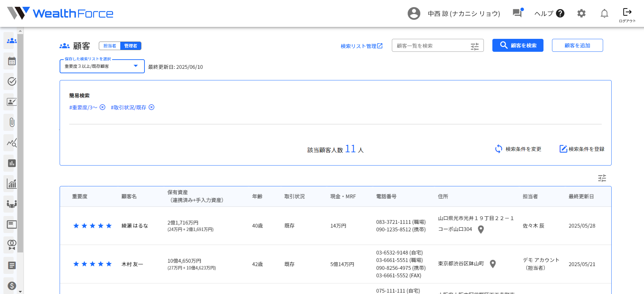
Task: Sort by 重要度 column header
Action: tap(80, 197)
